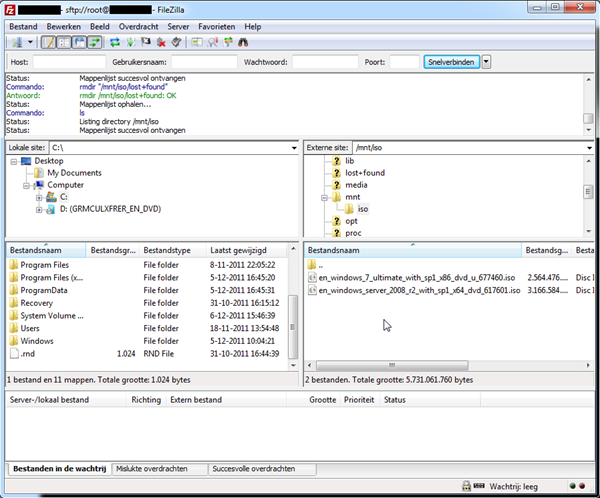Sort remote files by Bestandsnaam column
The width and height of the screenshot is (600, 498).
click(413, 250)
